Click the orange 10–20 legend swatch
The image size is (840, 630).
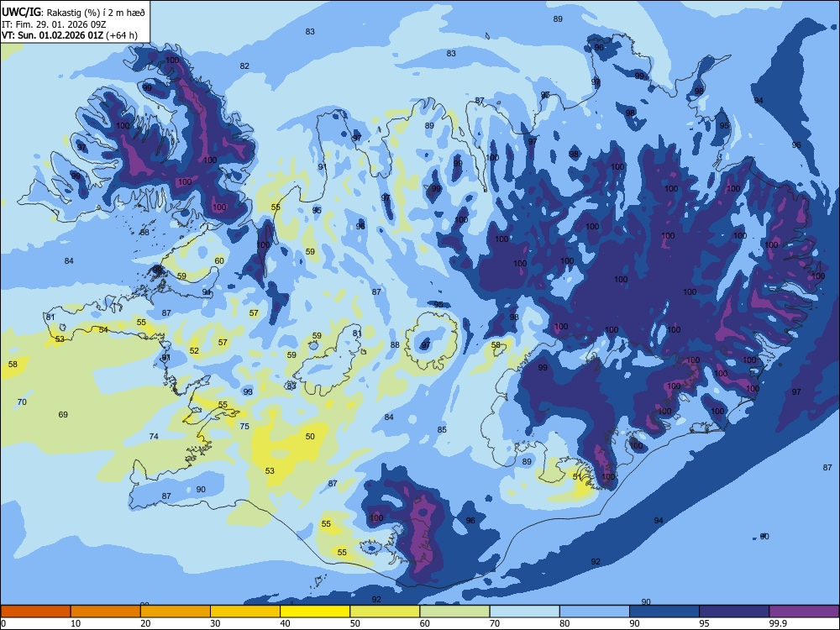point(106,612)
